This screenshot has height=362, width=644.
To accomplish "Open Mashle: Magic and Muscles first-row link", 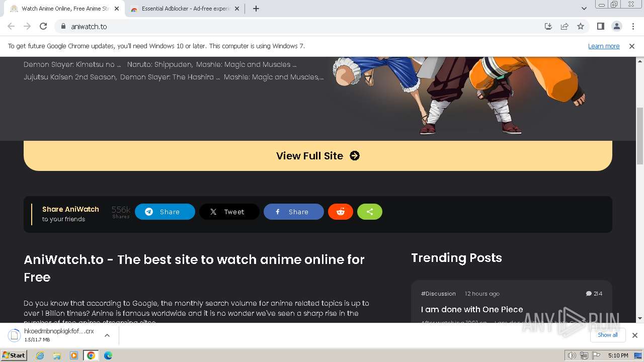I will (x=246, y=64).
